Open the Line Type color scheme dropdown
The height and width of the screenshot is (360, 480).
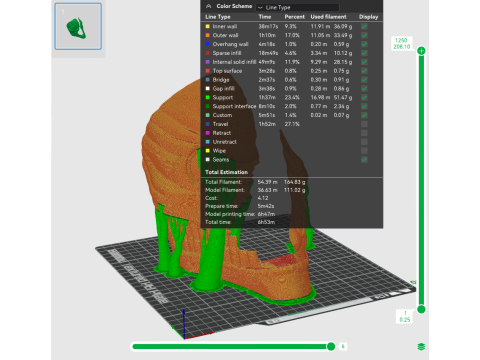pos(297,7)
